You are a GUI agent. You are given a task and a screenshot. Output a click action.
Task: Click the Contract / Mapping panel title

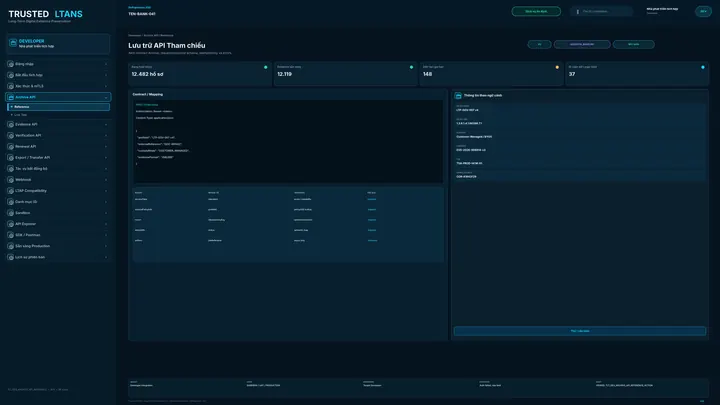tap(147, 94)
